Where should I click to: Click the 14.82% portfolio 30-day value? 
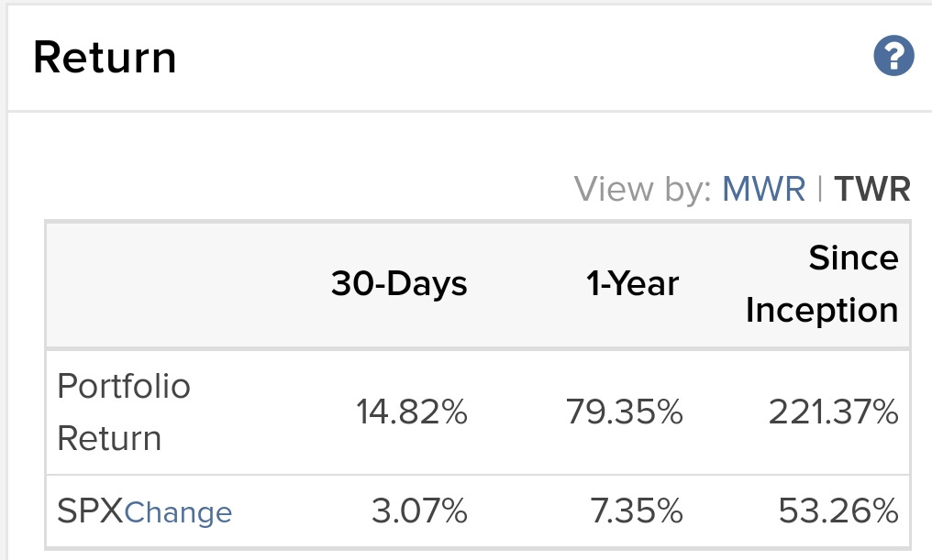pyautogui.click(x=411, y=412)
